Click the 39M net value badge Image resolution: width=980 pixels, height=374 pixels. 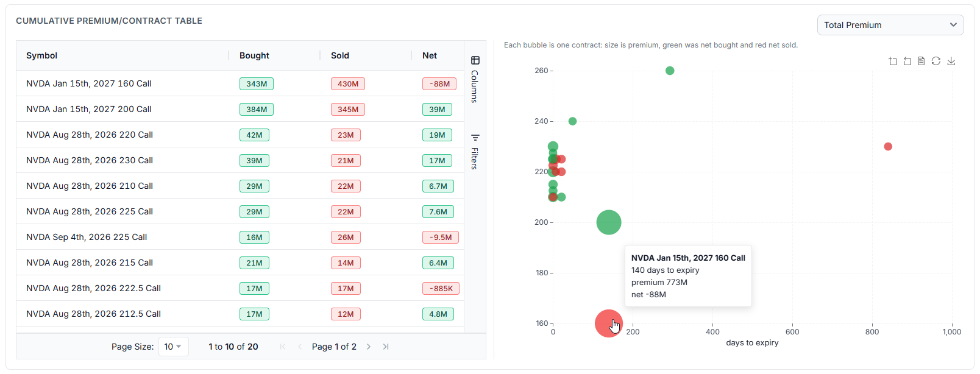437,110
